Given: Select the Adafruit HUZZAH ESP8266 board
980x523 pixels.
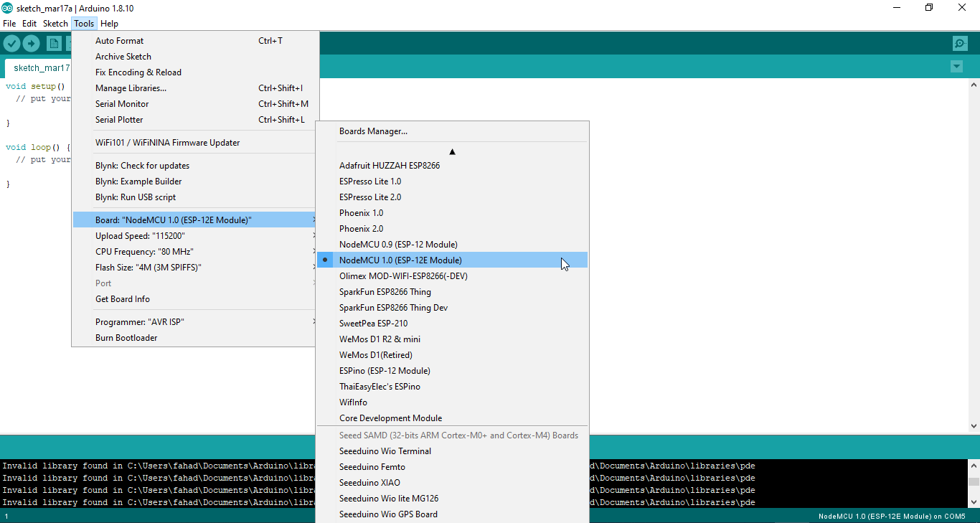Looking at the screenshot, I should tap(390, 165).
